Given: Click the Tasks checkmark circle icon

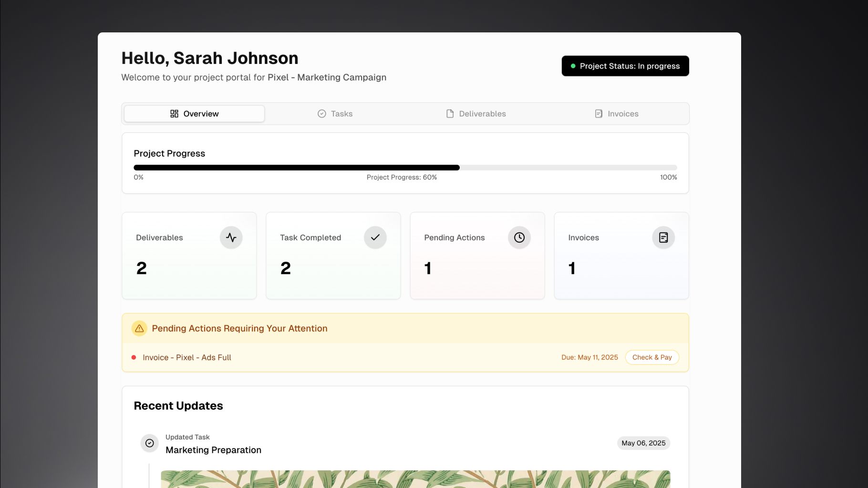Looking at the screenshot, I should (322, 113).
